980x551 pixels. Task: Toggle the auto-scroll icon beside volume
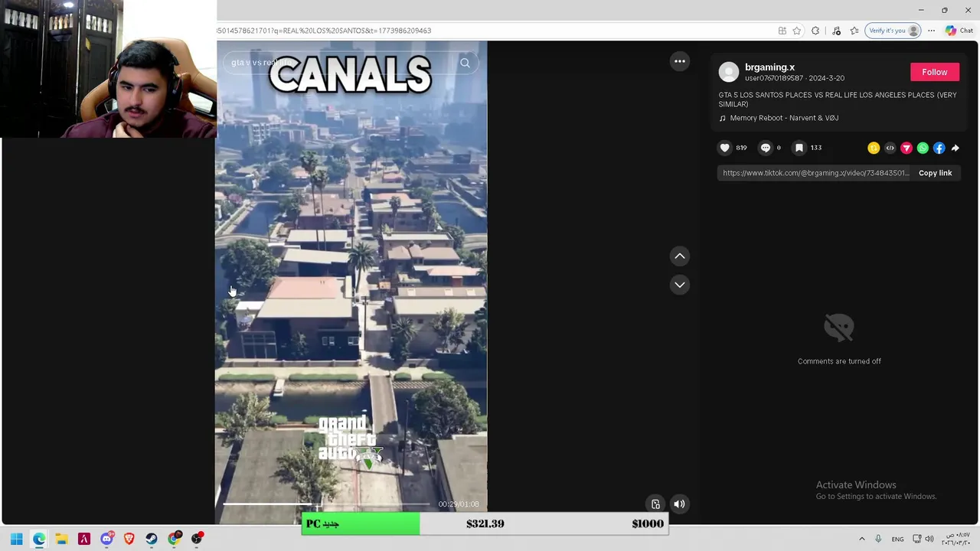(655, 504)
